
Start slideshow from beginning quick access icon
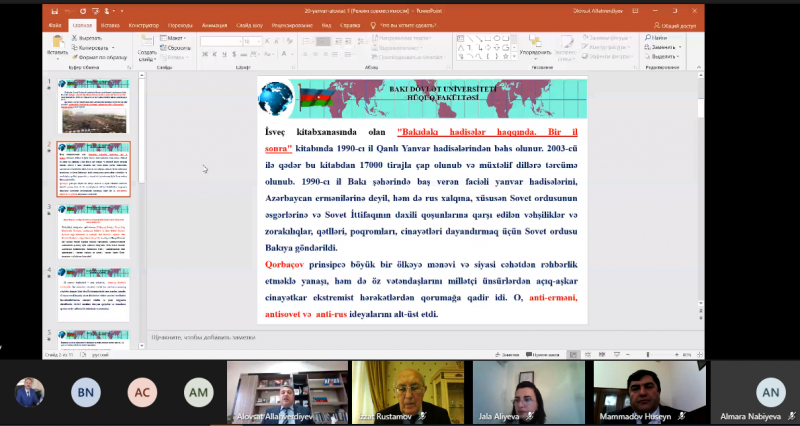pos(96,10)
